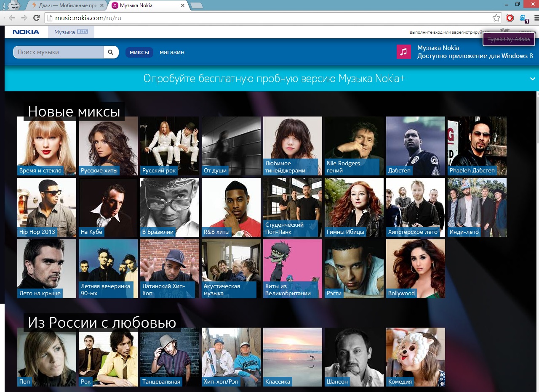Open the Поп genre tile
The image size is (539, 392).
coord(47,357)
